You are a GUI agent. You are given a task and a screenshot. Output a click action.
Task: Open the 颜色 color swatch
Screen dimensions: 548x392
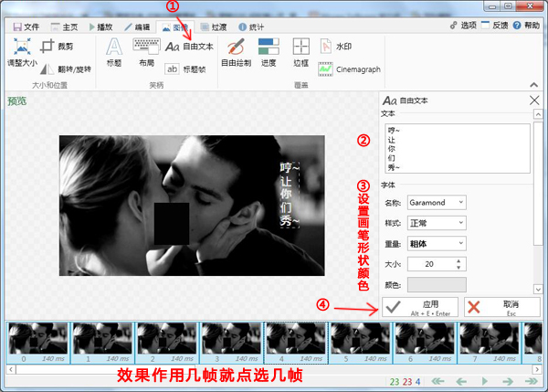[437, 285]
